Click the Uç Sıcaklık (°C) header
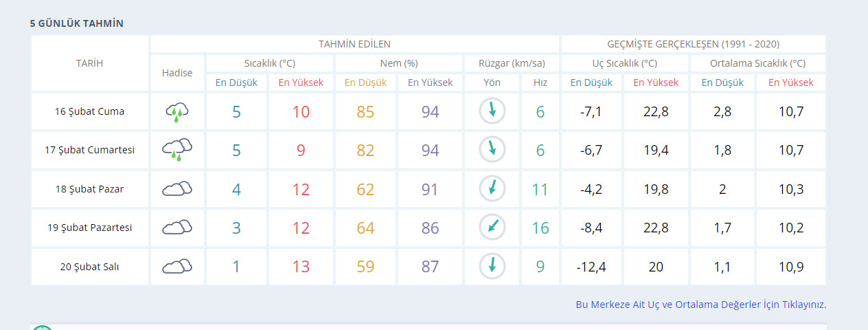Viewport: 868px width, 330px height. (624, 63)
